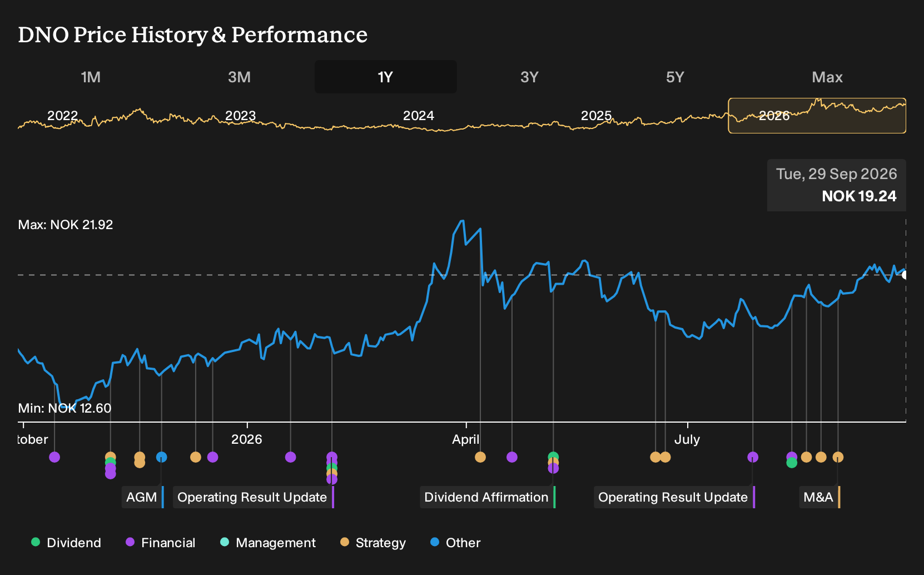Open the Dividend Affirmation event label
Viewport: 924px width, 575px height.
488,497
